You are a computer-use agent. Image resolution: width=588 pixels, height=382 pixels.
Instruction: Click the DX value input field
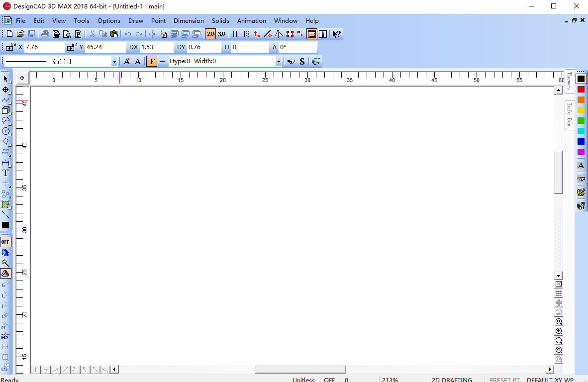coord(156,47)
